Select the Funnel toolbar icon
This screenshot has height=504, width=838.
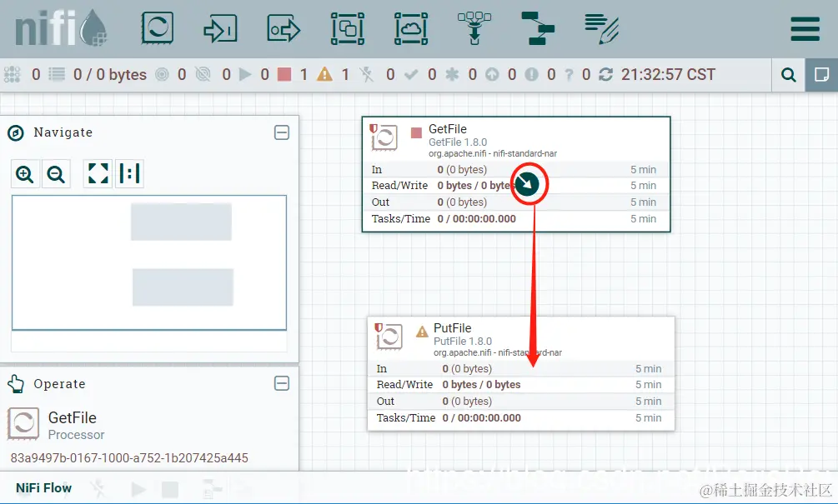coord(474,28)
